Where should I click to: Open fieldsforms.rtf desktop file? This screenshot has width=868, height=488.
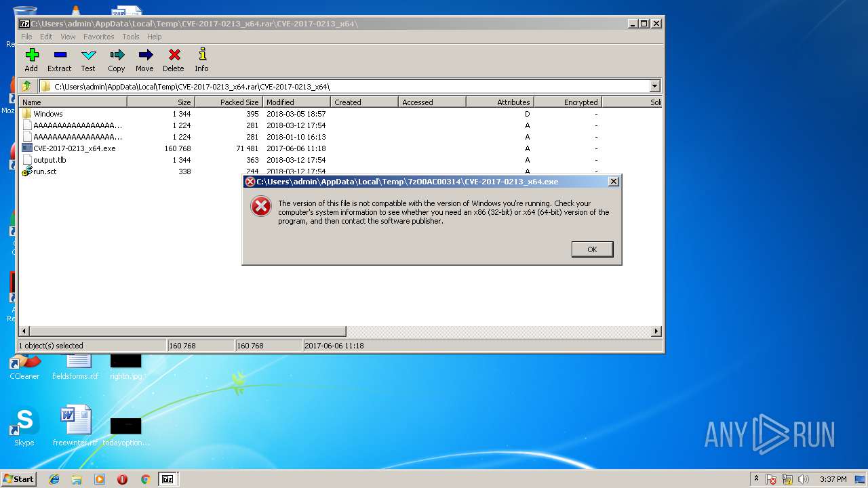75,368
